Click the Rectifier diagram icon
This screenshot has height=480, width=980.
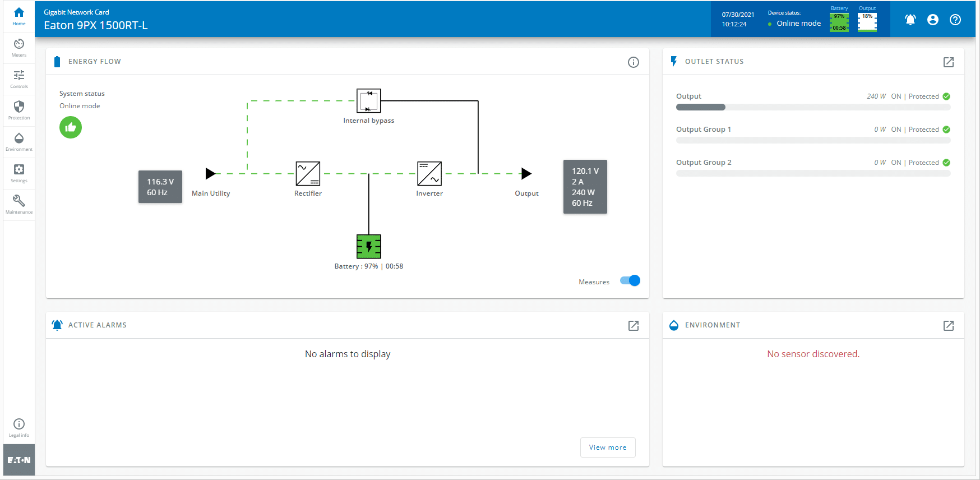pos(308,174)
